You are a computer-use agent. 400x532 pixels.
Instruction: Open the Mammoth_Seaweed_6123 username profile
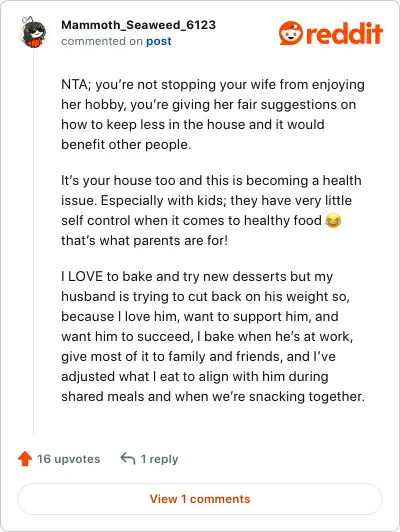[138, 25]
